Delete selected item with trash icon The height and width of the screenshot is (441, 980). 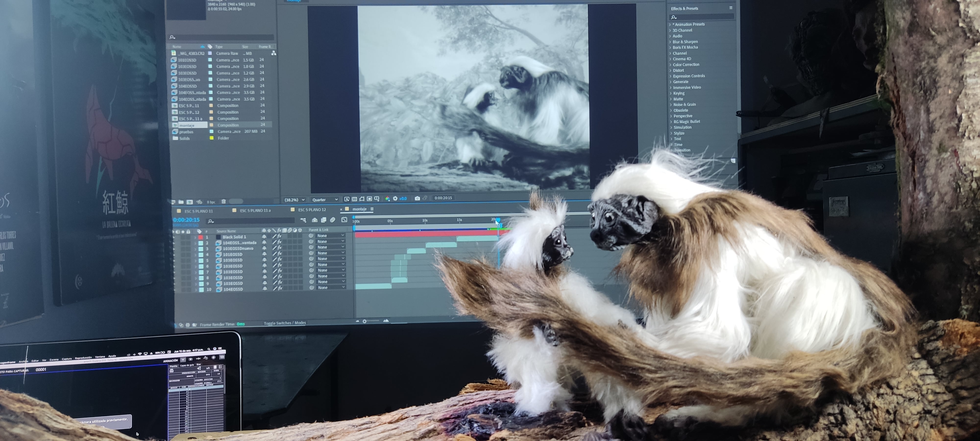pos(224,202)
